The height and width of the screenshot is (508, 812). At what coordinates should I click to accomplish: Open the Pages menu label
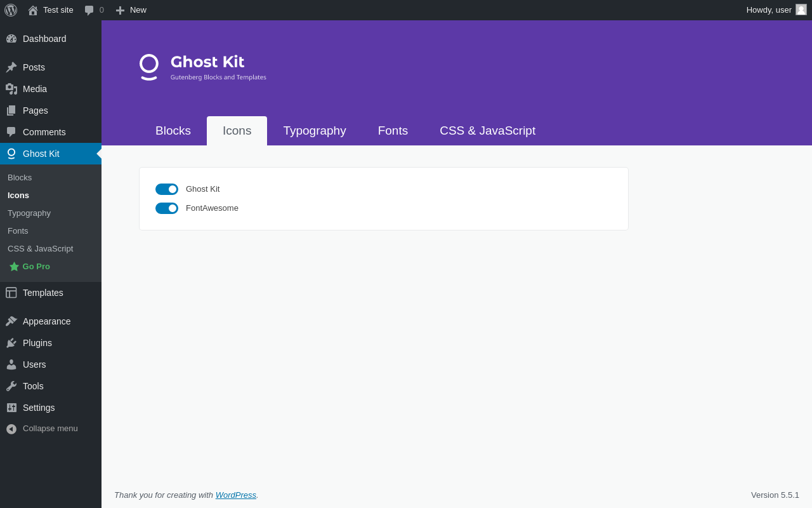(x=36, y=110)
